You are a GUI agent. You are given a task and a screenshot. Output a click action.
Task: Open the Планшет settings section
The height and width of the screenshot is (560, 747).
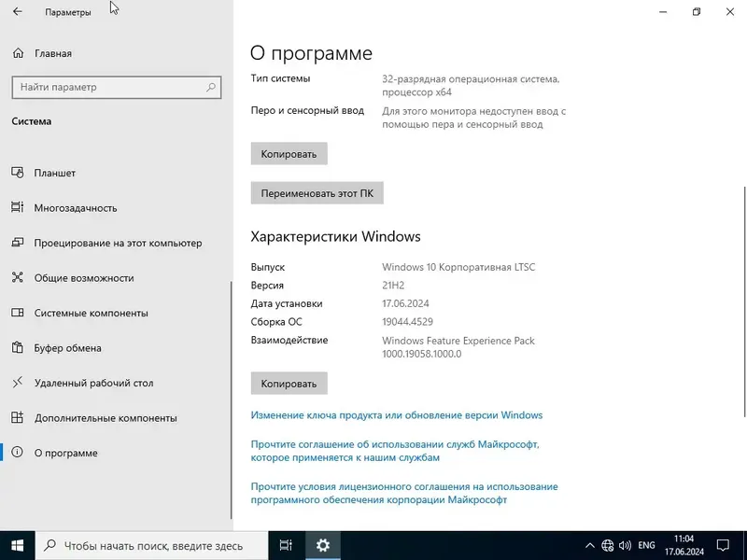click(62, 173)
